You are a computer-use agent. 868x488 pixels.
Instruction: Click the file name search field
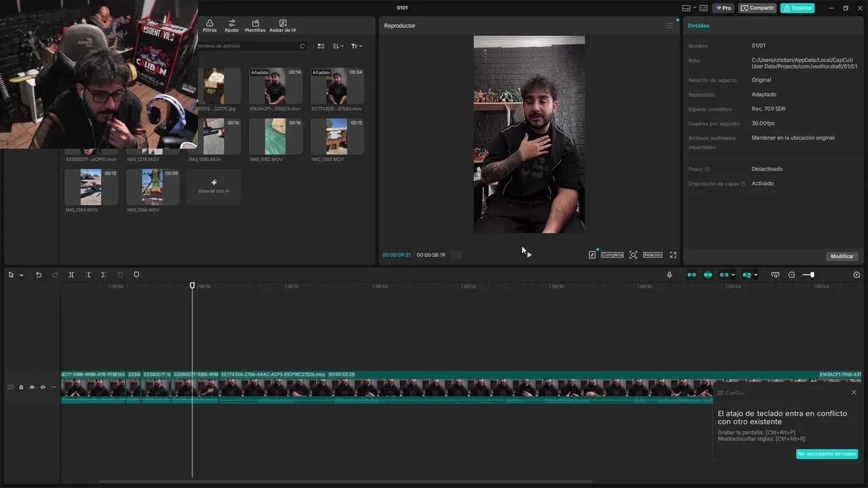pos(252,46)
